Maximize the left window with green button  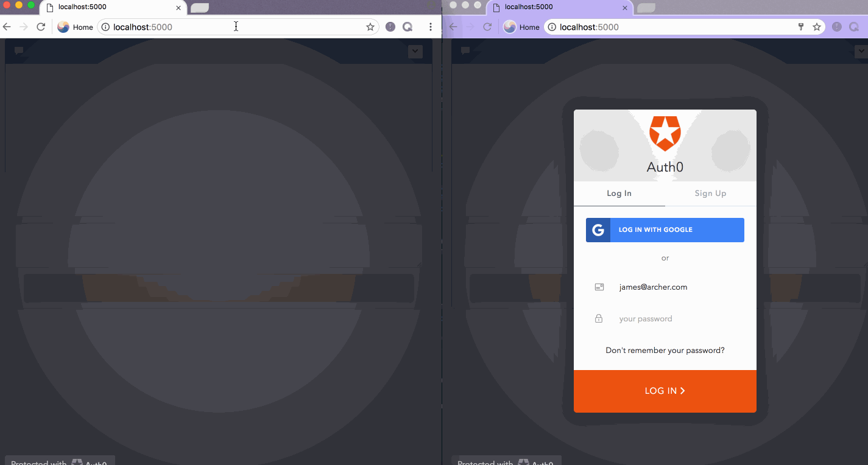31,5
